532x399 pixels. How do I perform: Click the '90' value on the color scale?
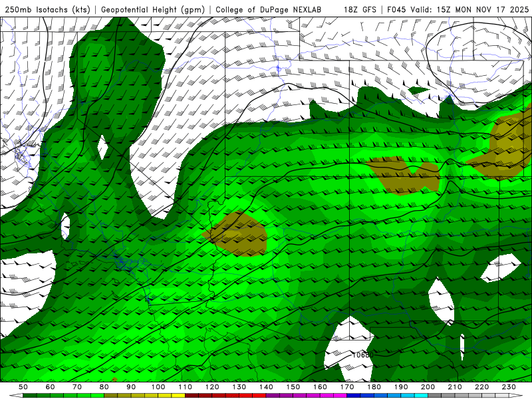pyautogui.click(x=131, y=387)
